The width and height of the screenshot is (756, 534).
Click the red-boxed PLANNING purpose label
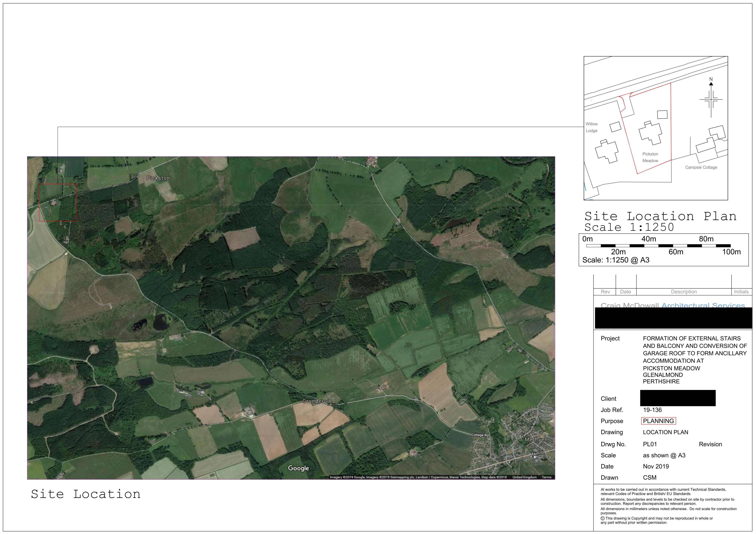659,421
